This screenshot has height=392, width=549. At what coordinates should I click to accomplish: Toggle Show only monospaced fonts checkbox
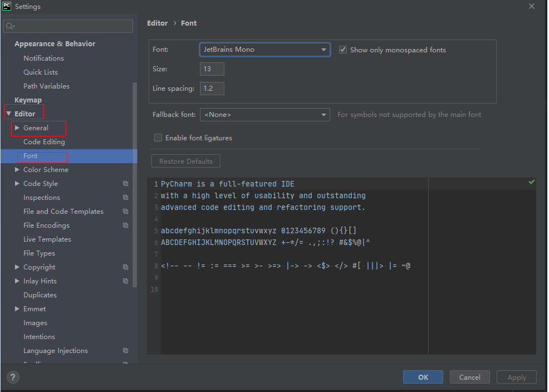343,50
